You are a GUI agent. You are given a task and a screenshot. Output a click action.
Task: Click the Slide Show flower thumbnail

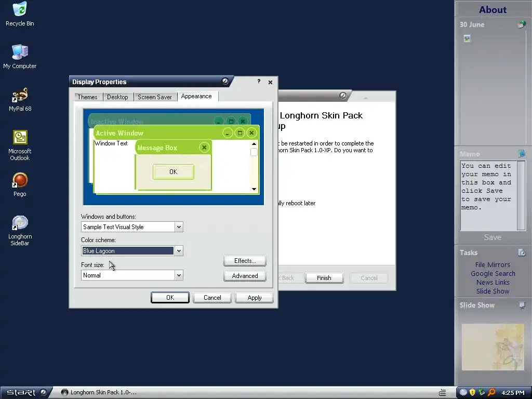[493, 347]
